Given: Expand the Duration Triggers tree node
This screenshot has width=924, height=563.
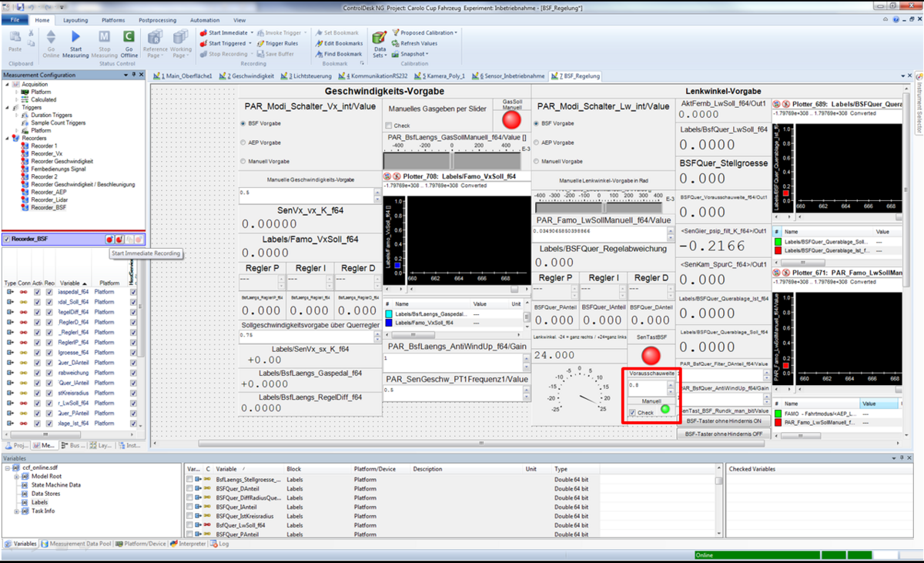Looking at the screenshot, I should click(x=17, y=115).
